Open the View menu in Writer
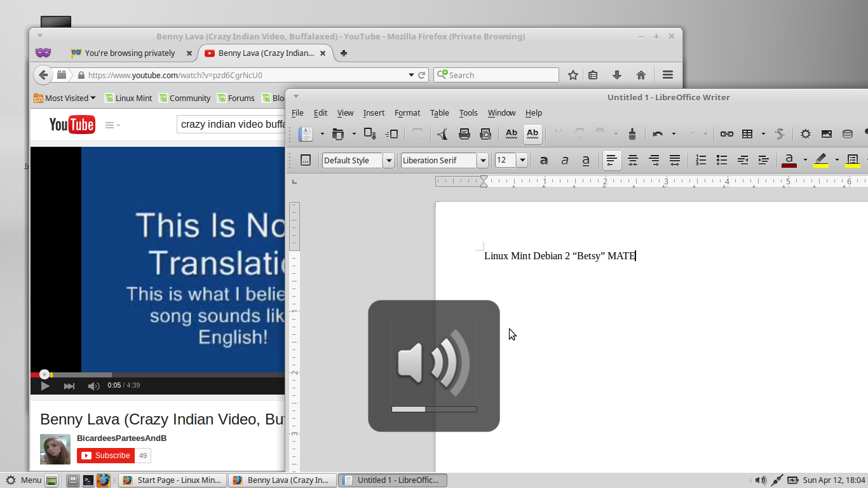This screenshot has height=488, width=868. [345, 112]
